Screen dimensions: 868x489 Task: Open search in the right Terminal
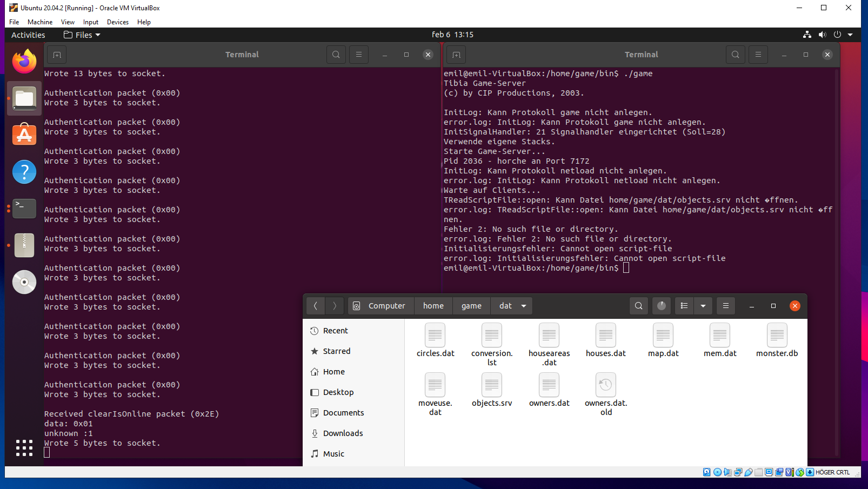pyautogui.click(x=736, y=55)
